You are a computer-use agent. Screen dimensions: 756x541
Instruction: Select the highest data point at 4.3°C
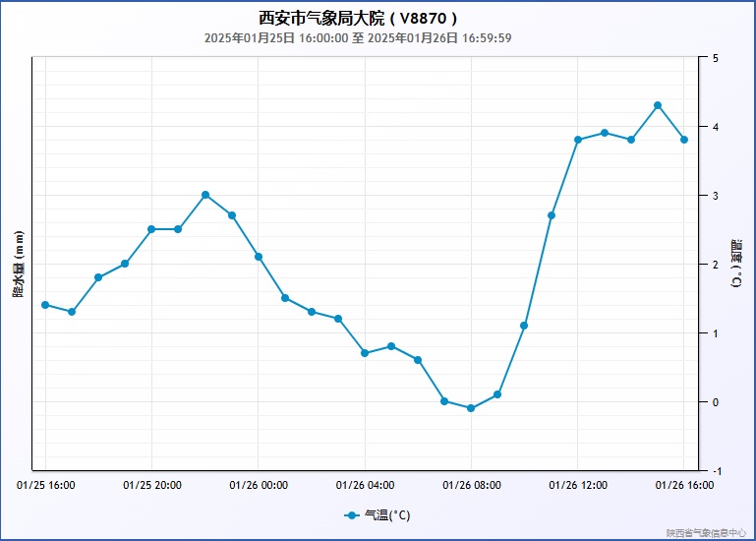658,105
